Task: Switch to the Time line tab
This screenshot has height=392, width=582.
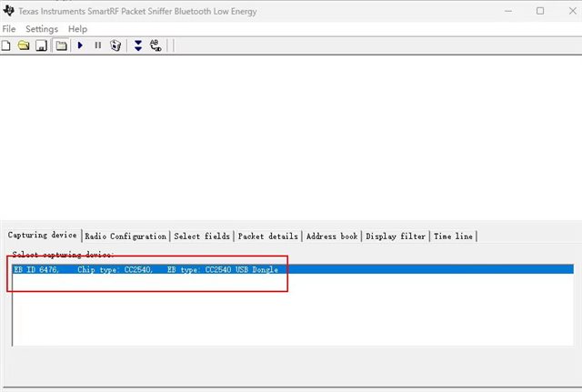Action: coord(453,236)
